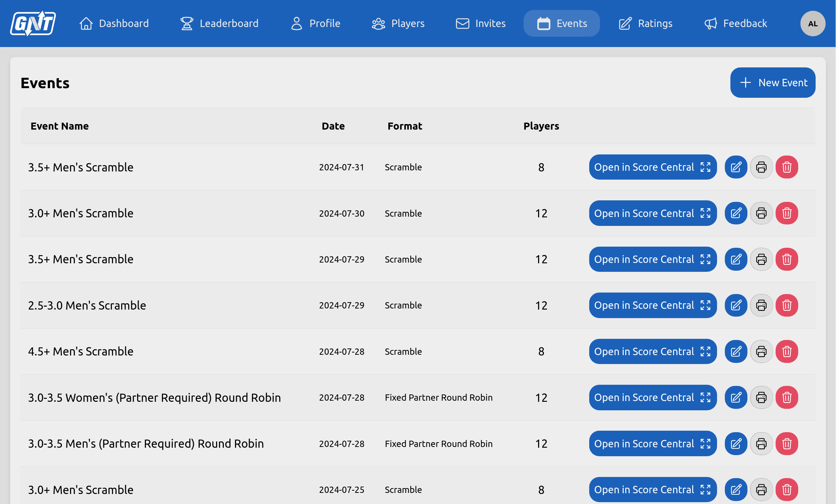Click the date 2024-07-30
This screenshot has width=836, height=504.
(342, 214)
